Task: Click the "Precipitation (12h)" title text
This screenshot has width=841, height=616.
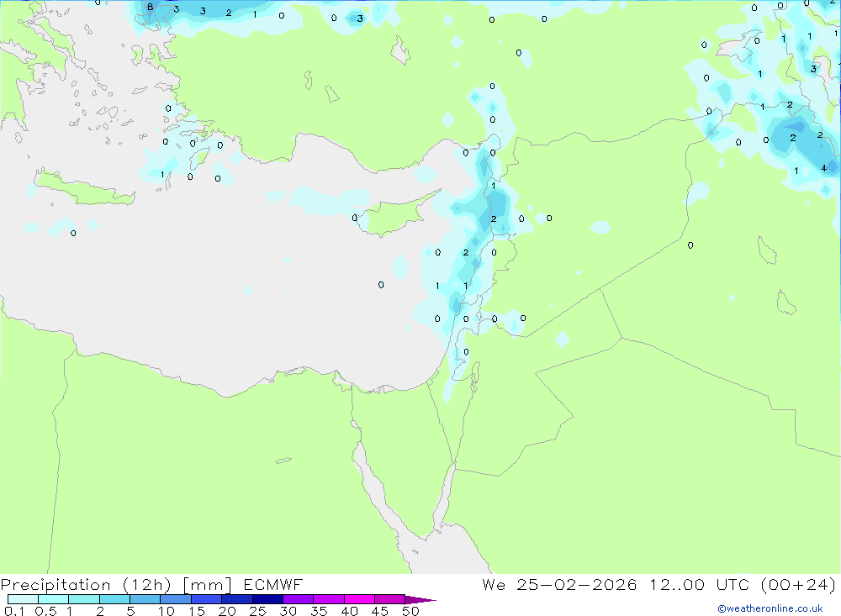Action: tap(86, 585)
